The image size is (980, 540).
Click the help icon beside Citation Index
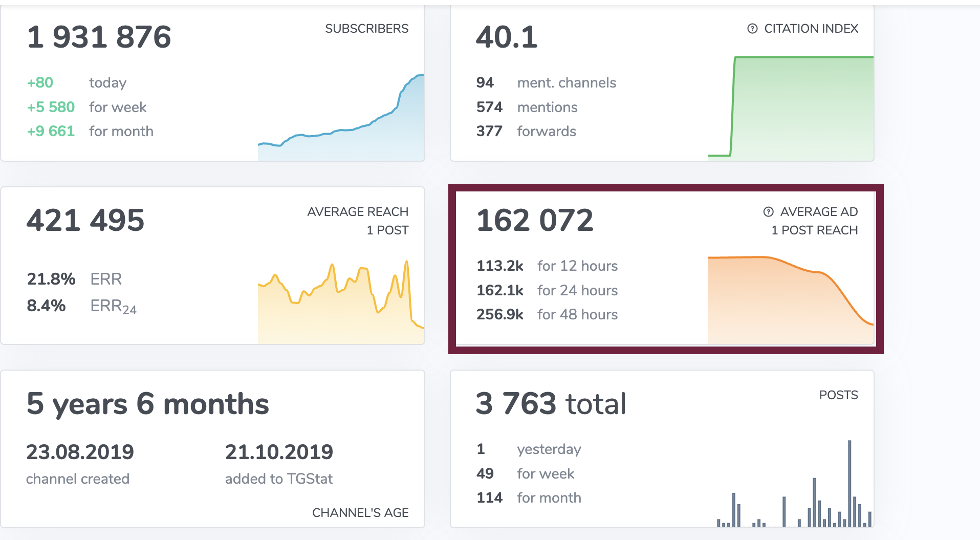(752, 29)
